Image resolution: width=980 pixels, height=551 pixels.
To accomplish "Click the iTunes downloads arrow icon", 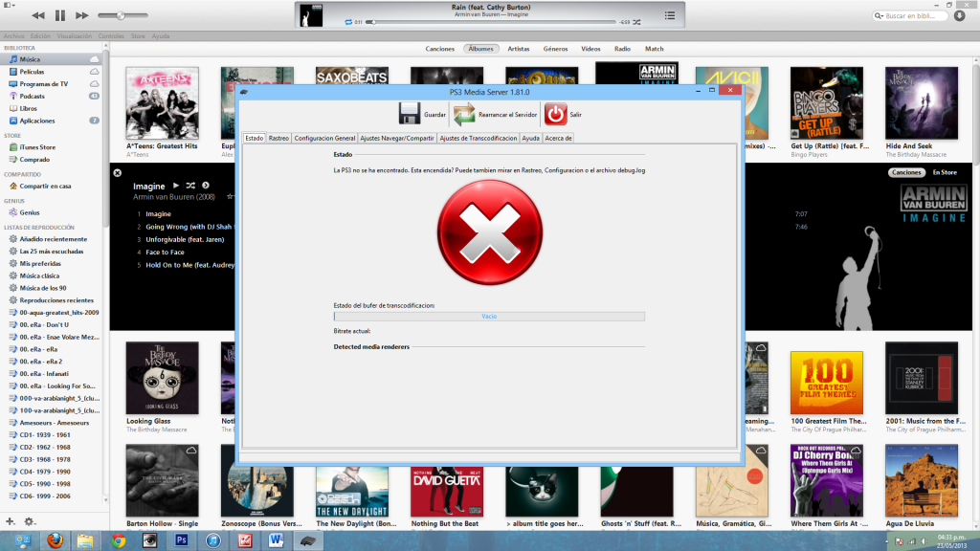I will [x=959, y=15].
